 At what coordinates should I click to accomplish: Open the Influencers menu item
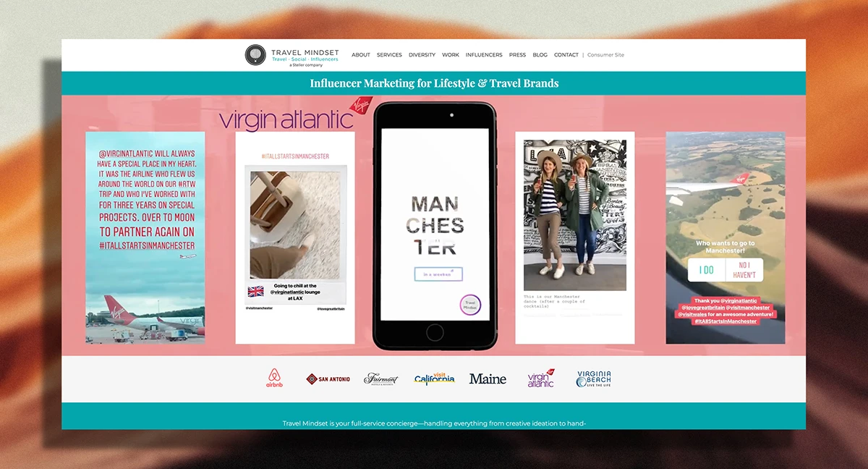coord(484,55)
